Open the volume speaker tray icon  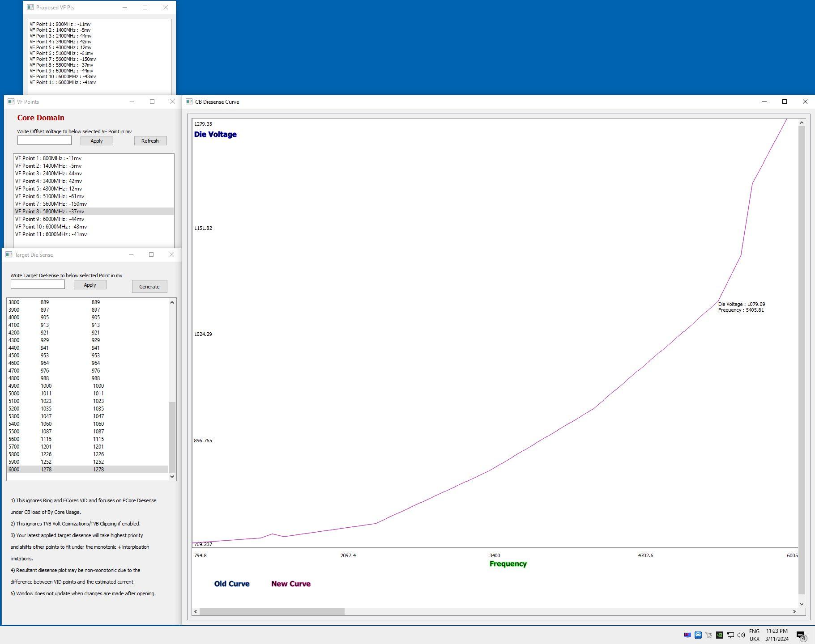[x=741, y=635]
